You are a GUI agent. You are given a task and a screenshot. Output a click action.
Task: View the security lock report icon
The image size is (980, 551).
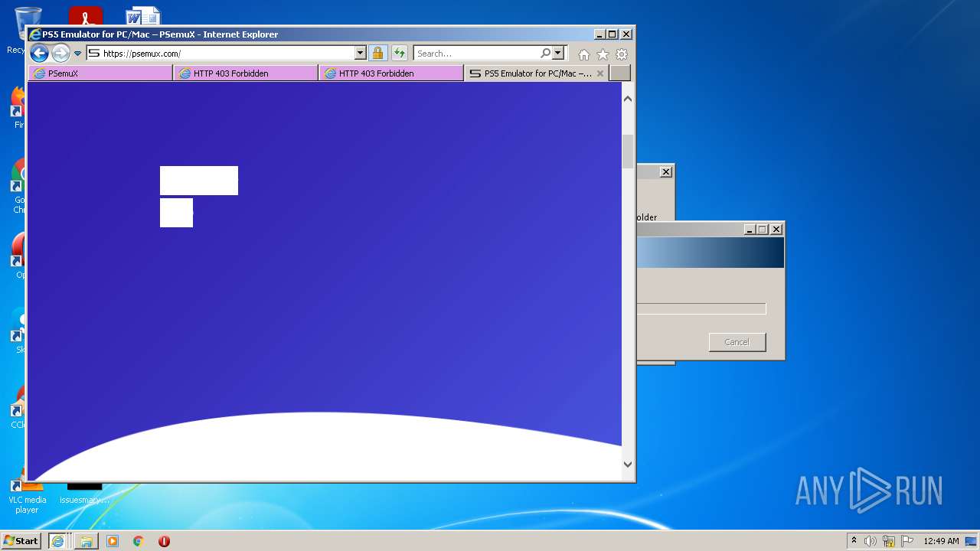(x=377, y=54)
